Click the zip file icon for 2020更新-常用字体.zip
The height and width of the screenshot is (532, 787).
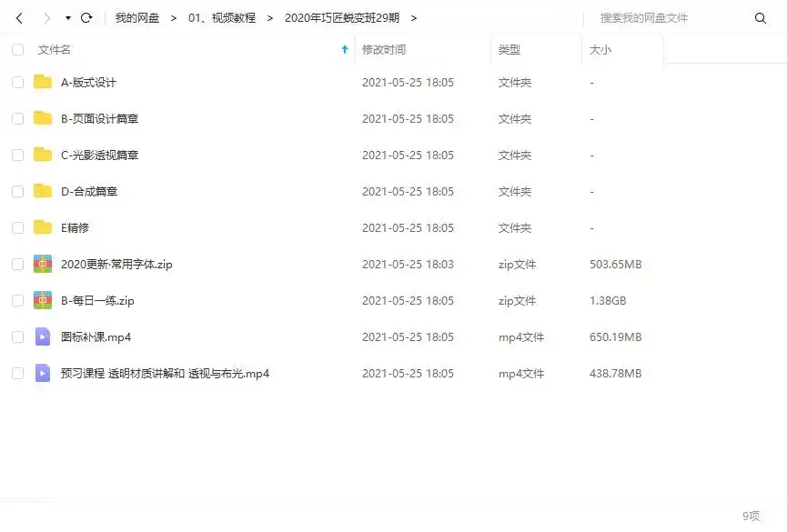(42, 264)
